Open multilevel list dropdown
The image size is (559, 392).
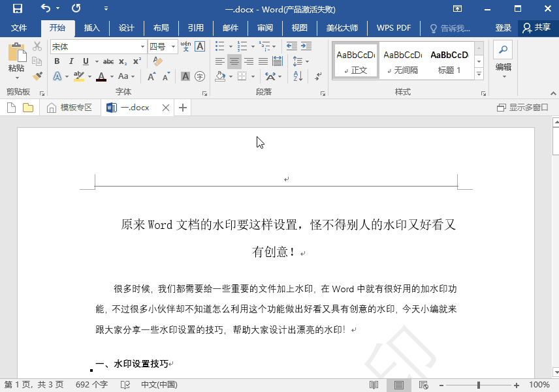tap(274, 47)
